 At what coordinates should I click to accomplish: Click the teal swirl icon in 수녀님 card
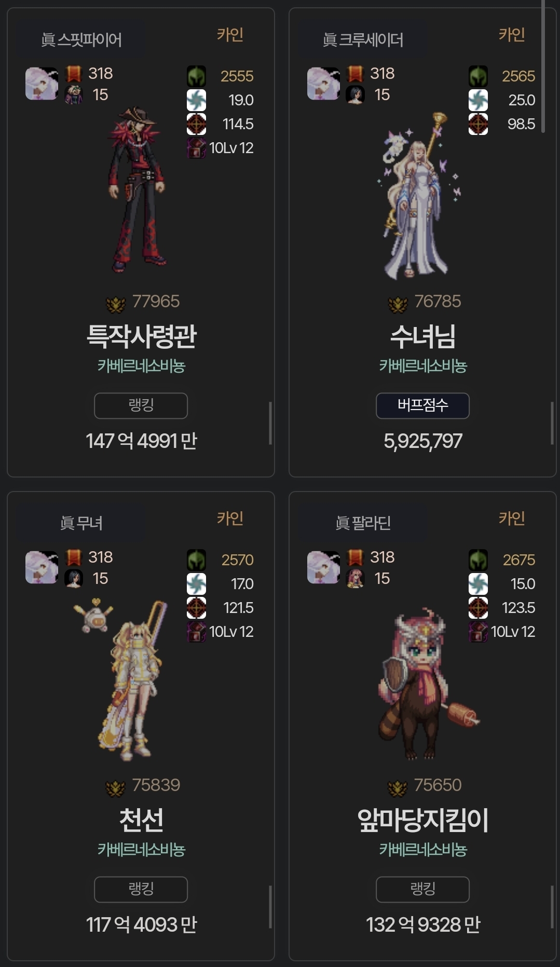tap(478, 100)
